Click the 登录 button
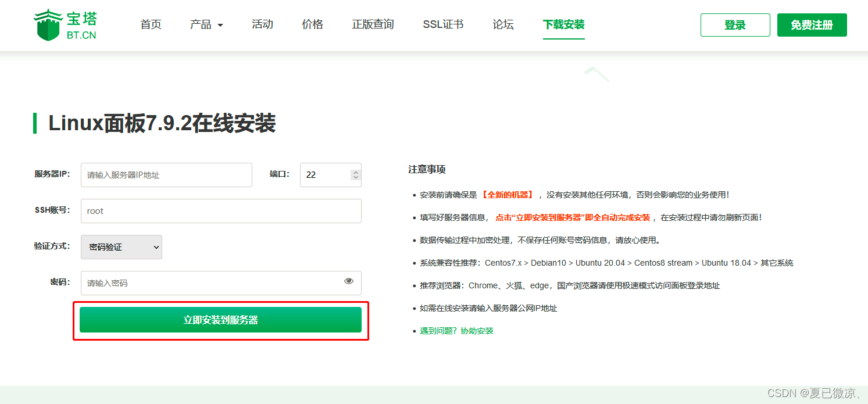This screenshot has width=868, height=404. click(735, 25)
